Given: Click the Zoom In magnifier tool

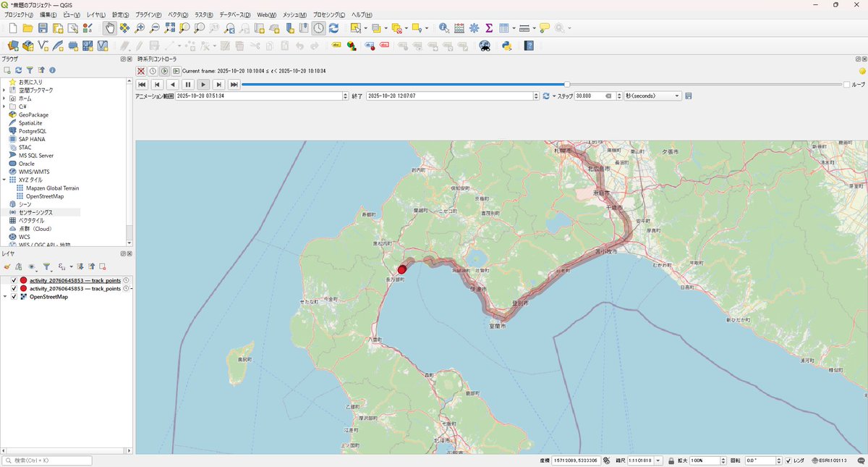Looking at the screenshot, I should point(140,28).
